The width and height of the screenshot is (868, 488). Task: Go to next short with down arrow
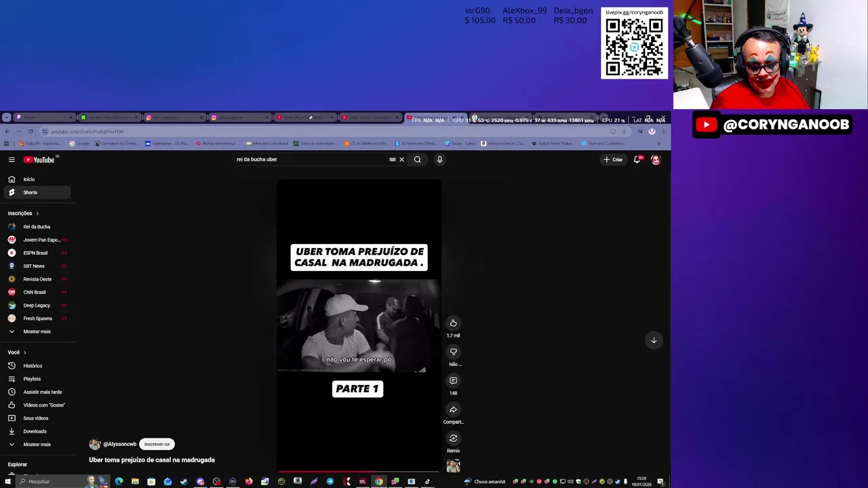click(x=654, y=340)
